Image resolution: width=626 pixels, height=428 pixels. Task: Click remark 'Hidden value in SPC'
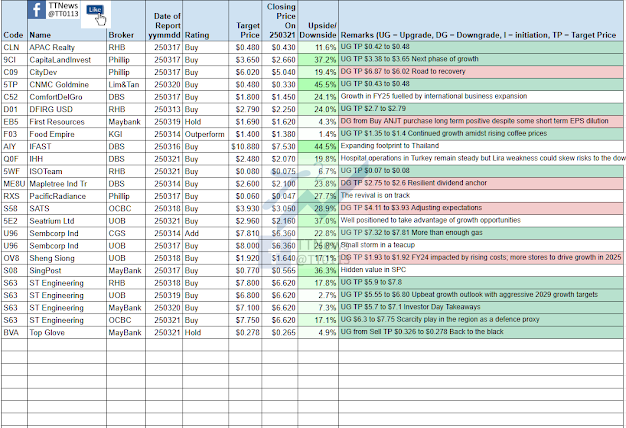[x=373, y=269]
